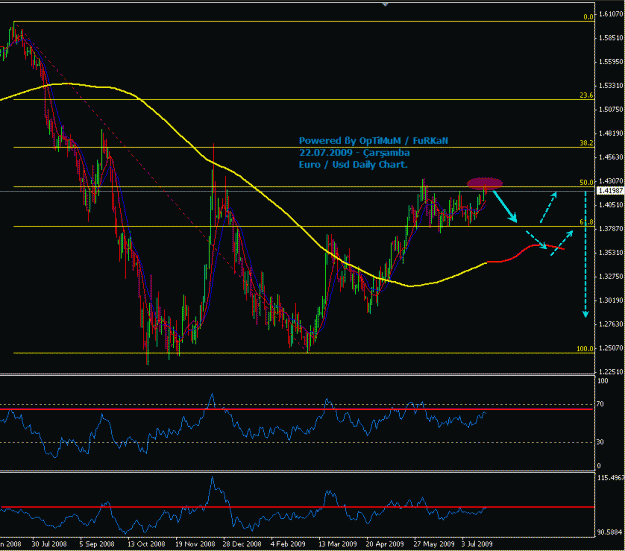This screenshot has width=625, height=551.
Task: Click the 1.50750 price on the axis
Action: 611,109
